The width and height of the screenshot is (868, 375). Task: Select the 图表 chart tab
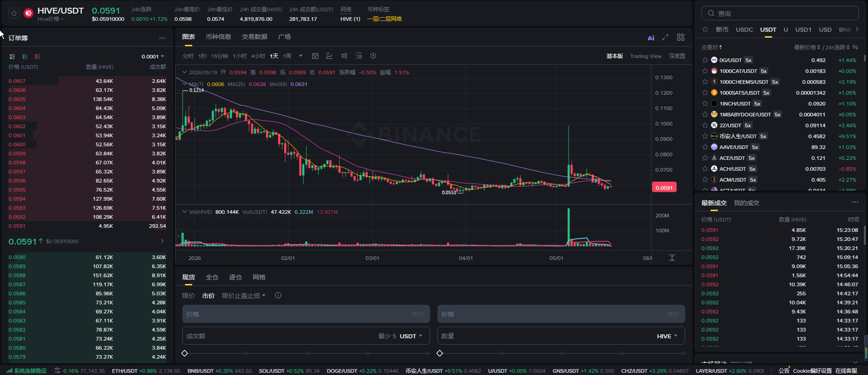pos(189,37)
